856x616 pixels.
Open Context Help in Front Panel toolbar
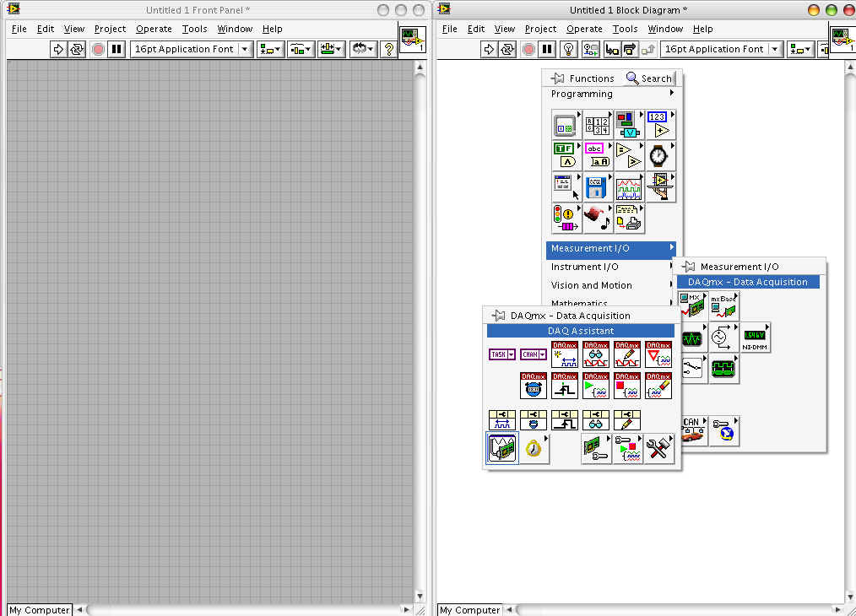tap(388, 49)
